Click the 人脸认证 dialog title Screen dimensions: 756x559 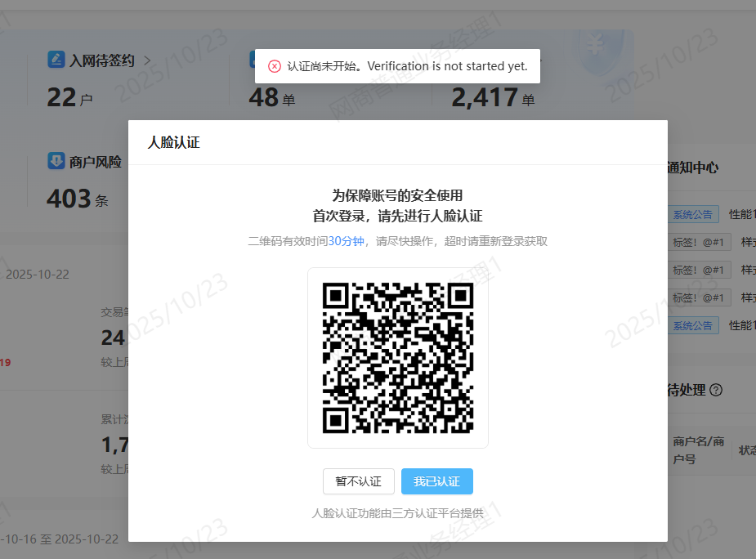(173, 142)
